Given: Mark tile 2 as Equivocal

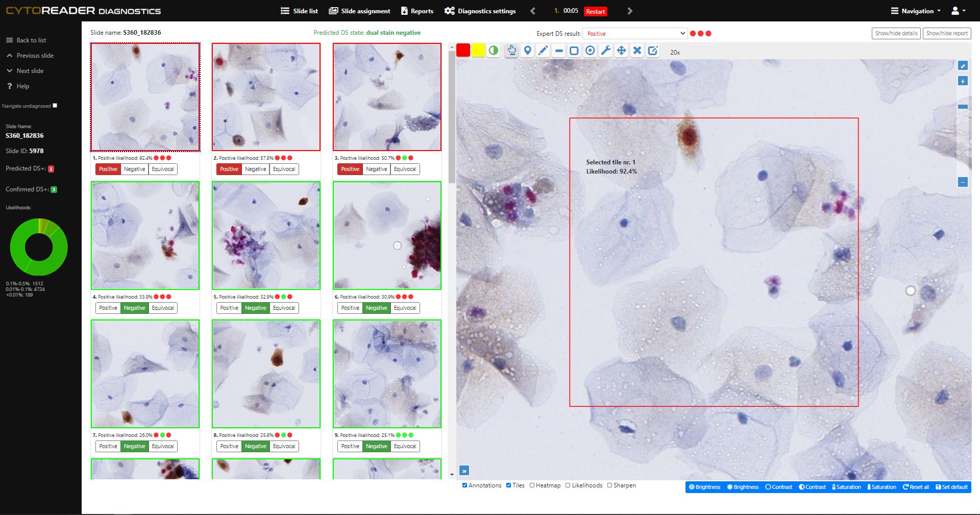Looking at the screenshot, I should point(284,169).
